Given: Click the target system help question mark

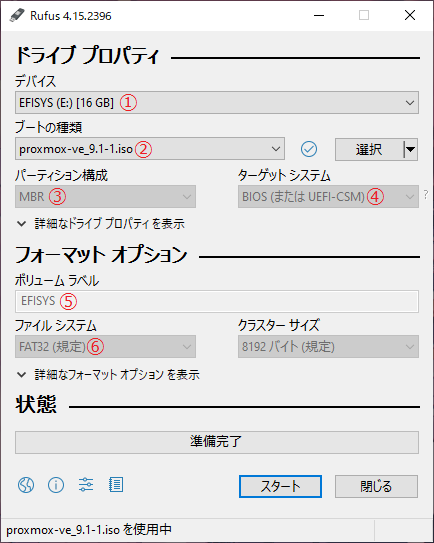Looking at the screenshot, I should [426, 195].
